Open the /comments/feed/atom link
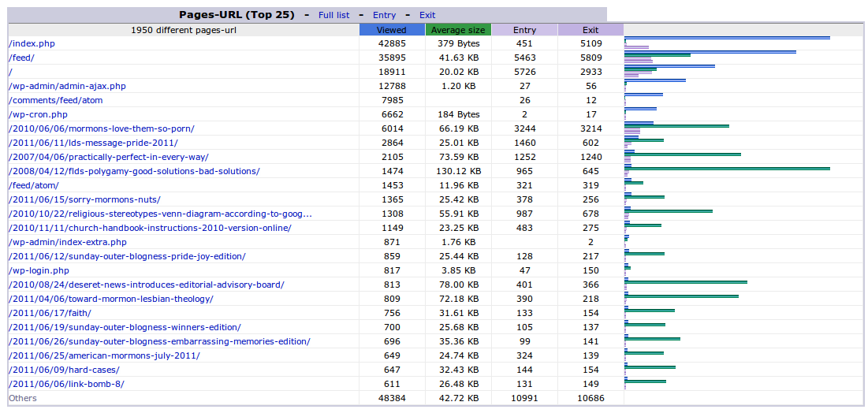Image resolution: width=868 pixels, height=413 pixels. coord(55,100)
